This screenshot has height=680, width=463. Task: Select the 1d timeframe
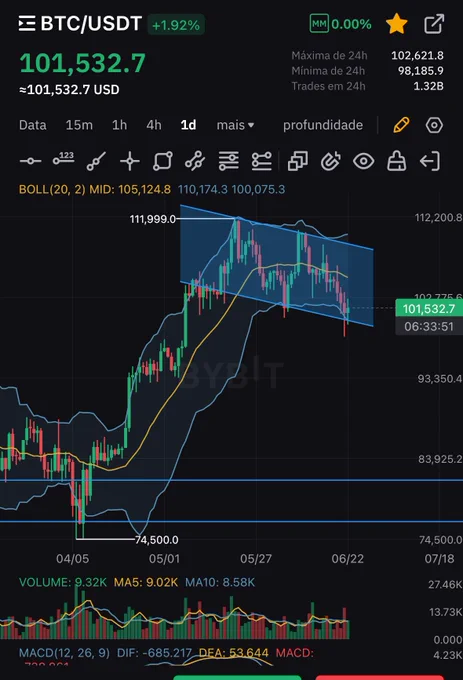(x=188, y=125)
